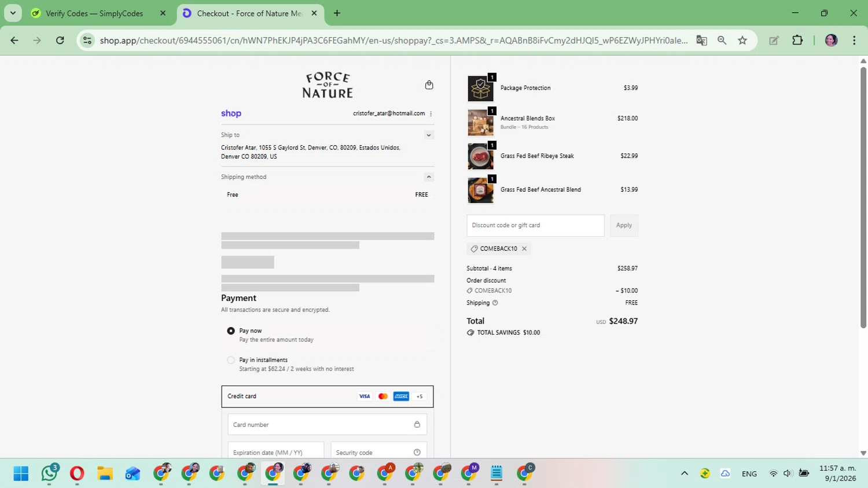
Task: Click the pencil extension icon in the toolbar
Action: coord(774,41)
